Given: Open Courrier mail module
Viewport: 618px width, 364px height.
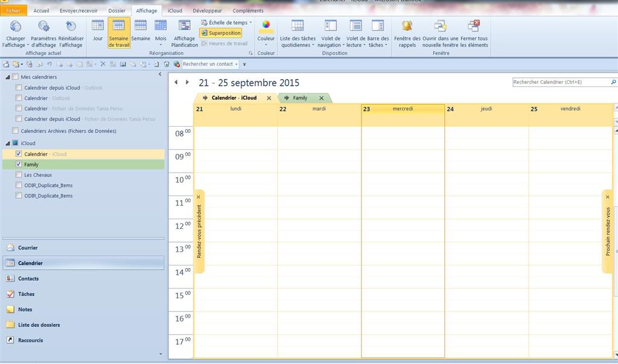Looking at the screenshot, I should (x=83, y=247).
